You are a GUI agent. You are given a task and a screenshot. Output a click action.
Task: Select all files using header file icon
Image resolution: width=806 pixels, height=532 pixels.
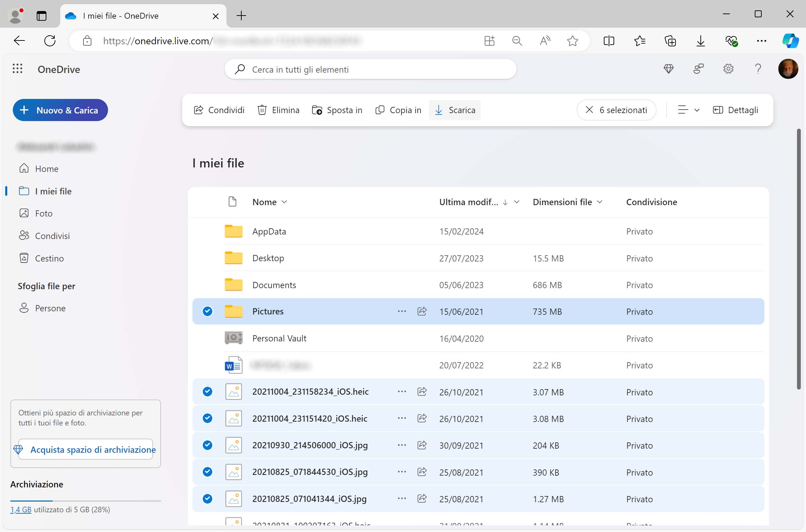click(233, 202)
